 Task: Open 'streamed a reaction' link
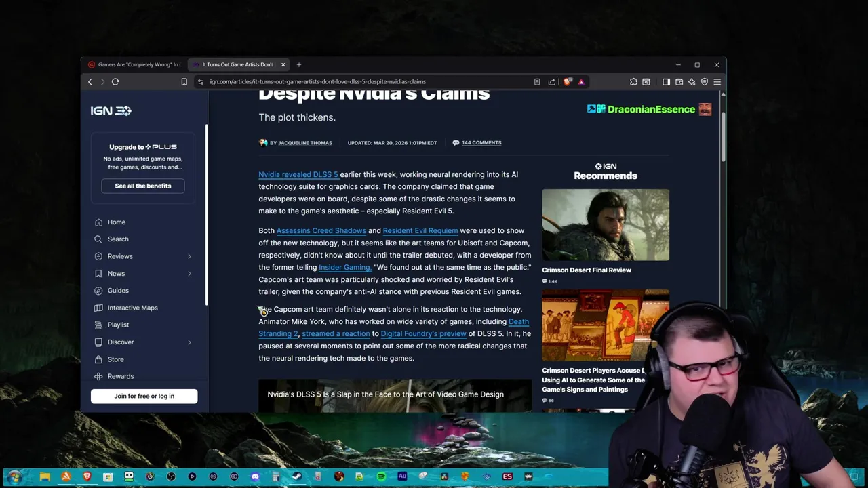coord(336,334)
